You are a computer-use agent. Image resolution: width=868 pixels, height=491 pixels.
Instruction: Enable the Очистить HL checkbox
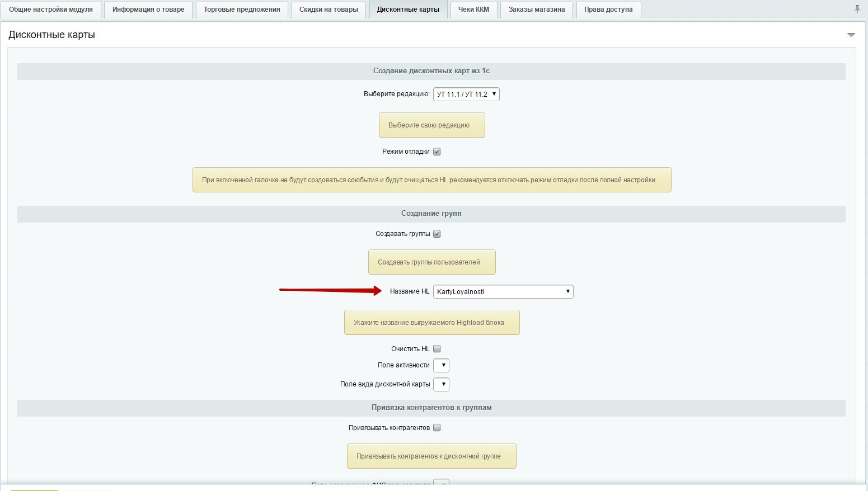[437, 348]
